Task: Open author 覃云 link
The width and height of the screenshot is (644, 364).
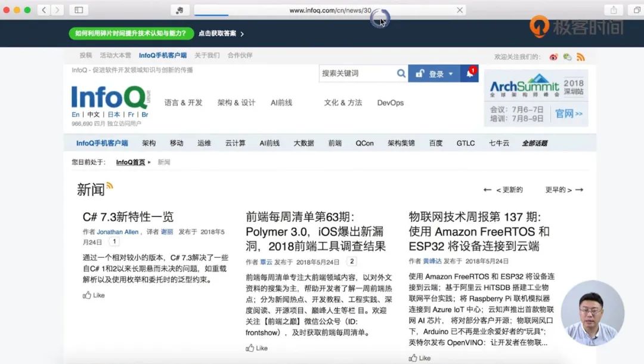Action: (266, 262)
